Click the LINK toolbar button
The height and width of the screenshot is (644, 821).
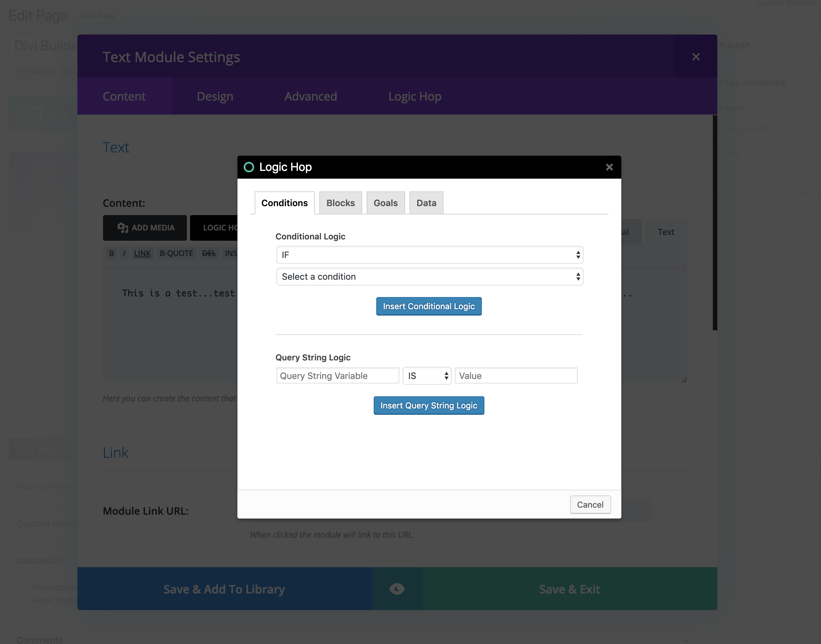pyautogui.click(x=142, y=254)
